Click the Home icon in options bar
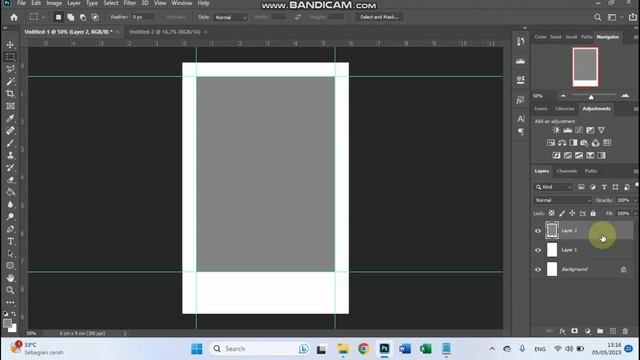Viewport: 640px width, 360px height. pyautogui.click(x=14, y=17)
